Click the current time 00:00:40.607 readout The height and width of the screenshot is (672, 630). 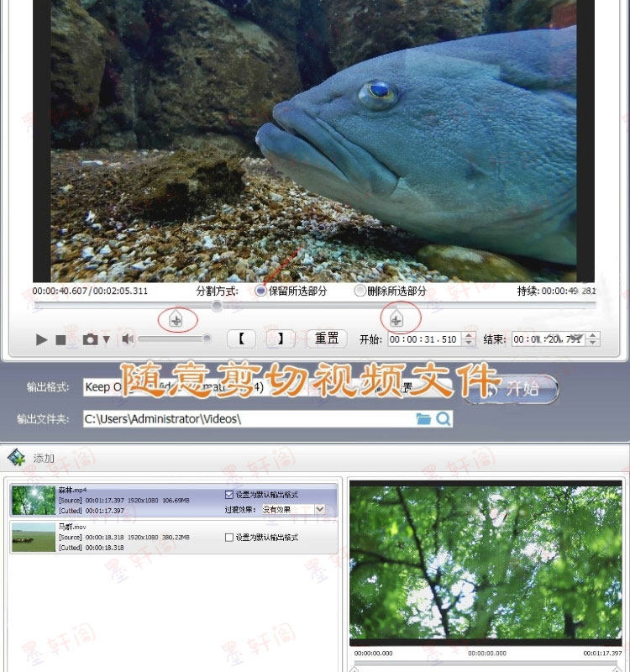(60, 291)
